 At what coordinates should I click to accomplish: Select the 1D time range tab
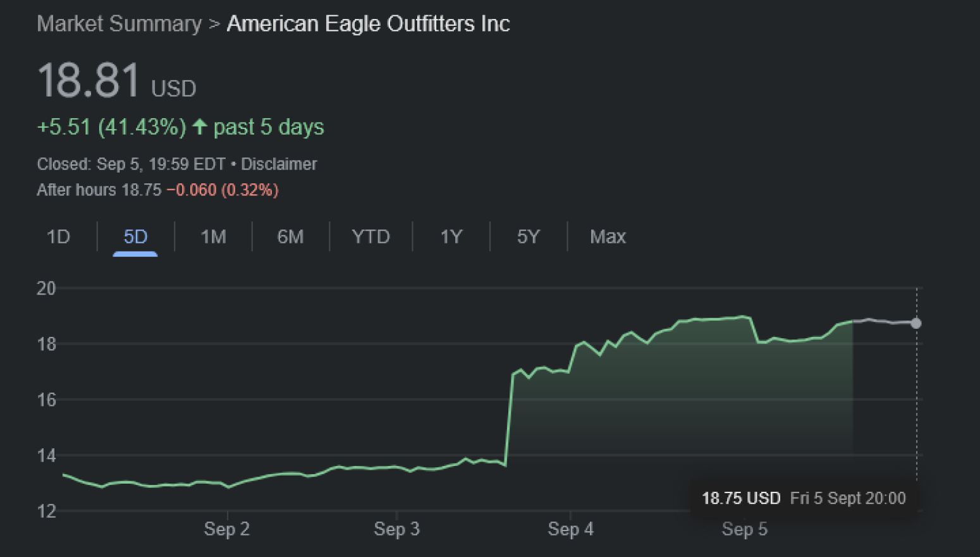[58, 237]
